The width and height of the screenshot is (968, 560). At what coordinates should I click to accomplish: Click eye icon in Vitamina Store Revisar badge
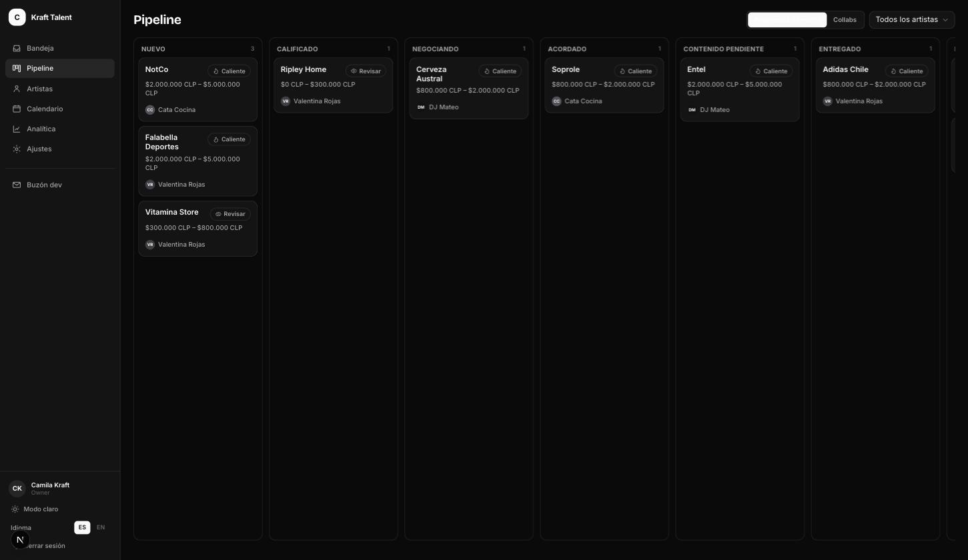point(218,214)
